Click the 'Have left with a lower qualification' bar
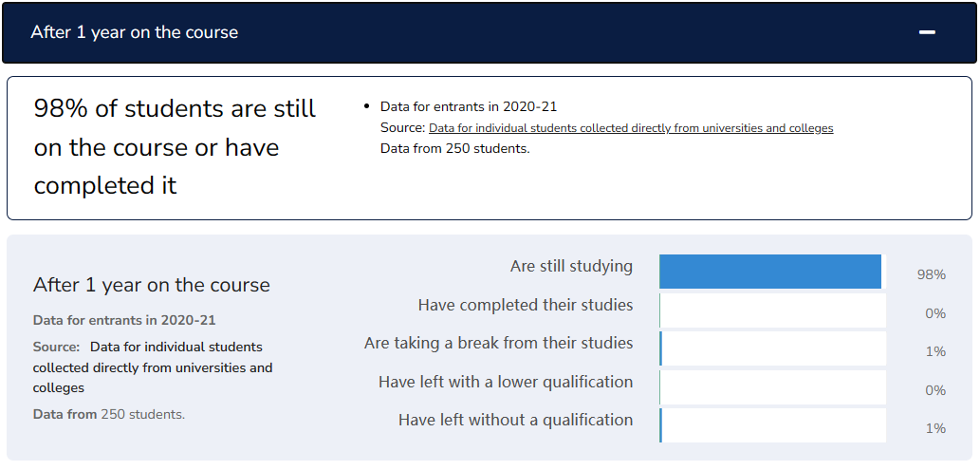Screen dimensions: 980x470 [x=772, y=387]
